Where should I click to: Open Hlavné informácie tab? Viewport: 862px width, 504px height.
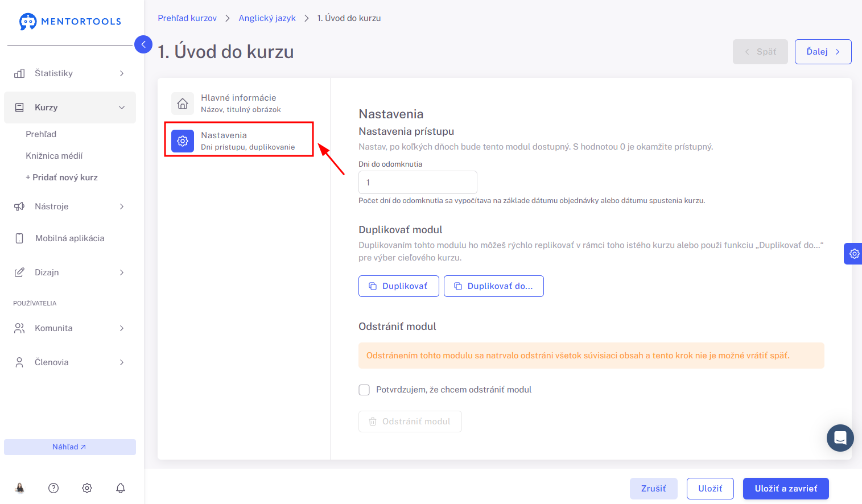[x=240, y=103]
